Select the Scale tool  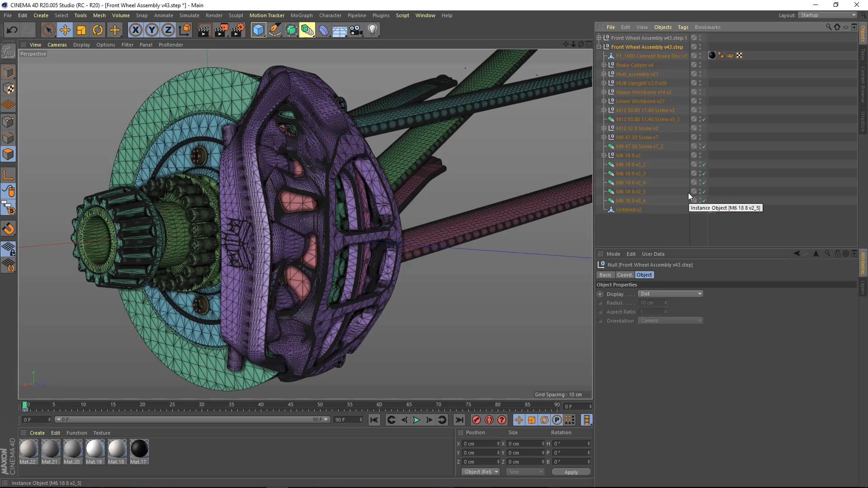[81, 30]
